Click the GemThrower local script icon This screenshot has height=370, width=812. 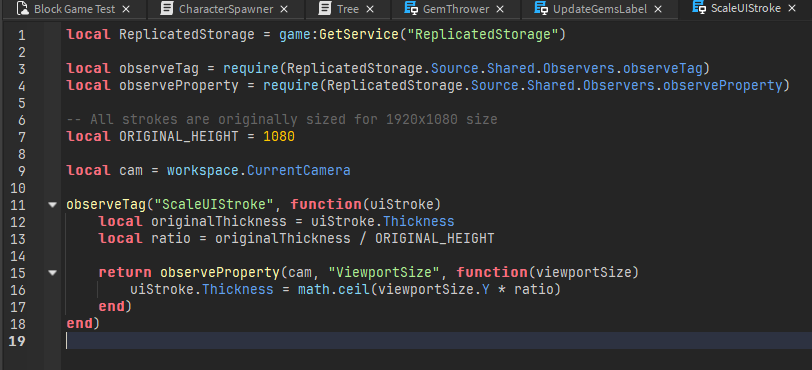tap(411, 9)
